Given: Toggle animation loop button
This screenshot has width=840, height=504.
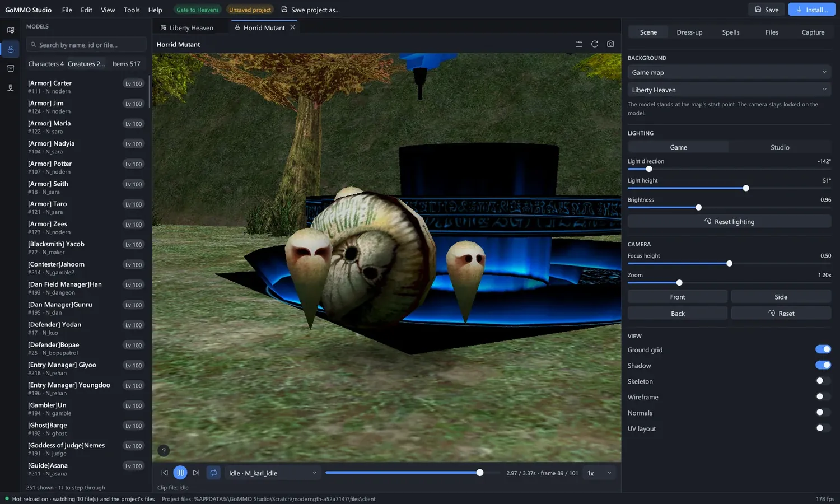Looking at the screenshot, I should [x=213, y=473].
